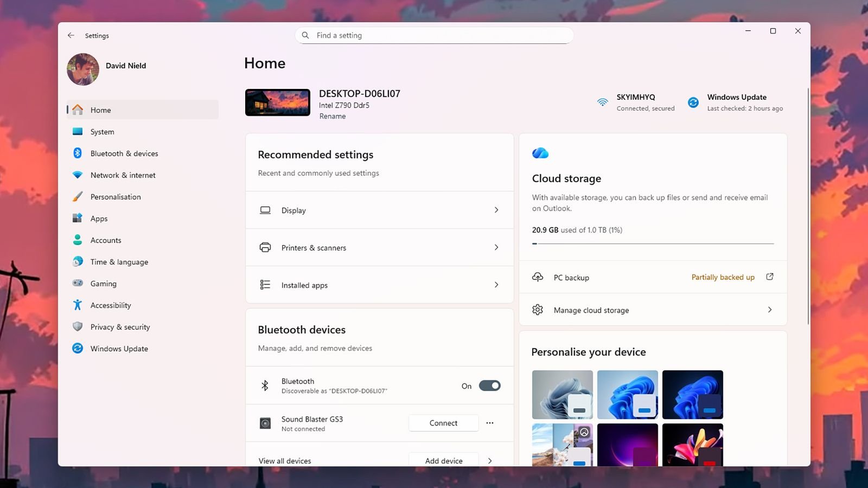Click the Bluetooth symbol icon in devices card

pos(265,386)
